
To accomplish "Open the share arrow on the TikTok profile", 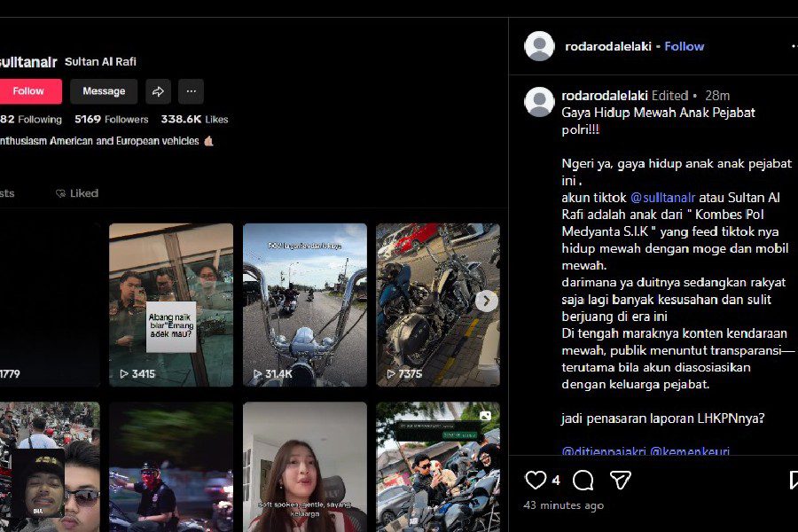I will (x=158, y=91).
